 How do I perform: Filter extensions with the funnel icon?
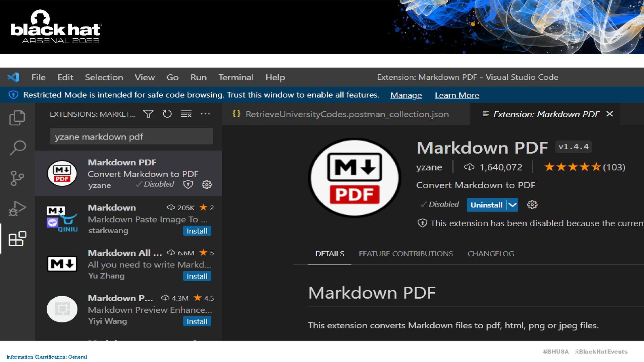(x=148, y=114)
